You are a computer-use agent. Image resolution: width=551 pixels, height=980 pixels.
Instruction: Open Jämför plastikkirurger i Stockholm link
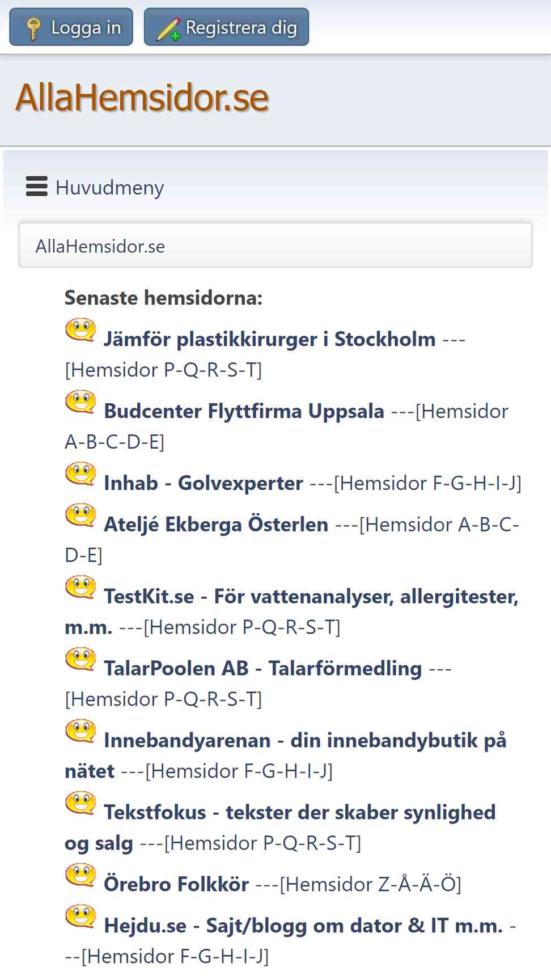coord(270,339)
